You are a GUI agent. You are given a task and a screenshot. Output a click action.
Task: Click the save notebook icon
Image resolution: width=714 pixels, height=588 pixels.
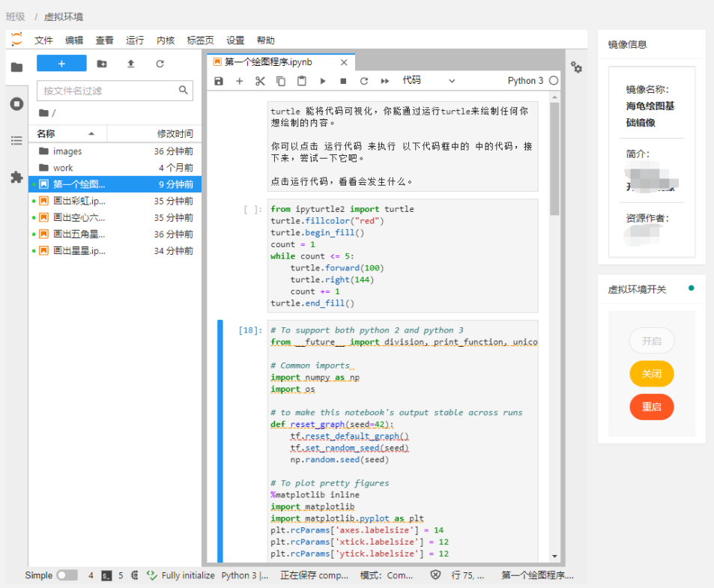pyautogui.click(x=219, y=81)
